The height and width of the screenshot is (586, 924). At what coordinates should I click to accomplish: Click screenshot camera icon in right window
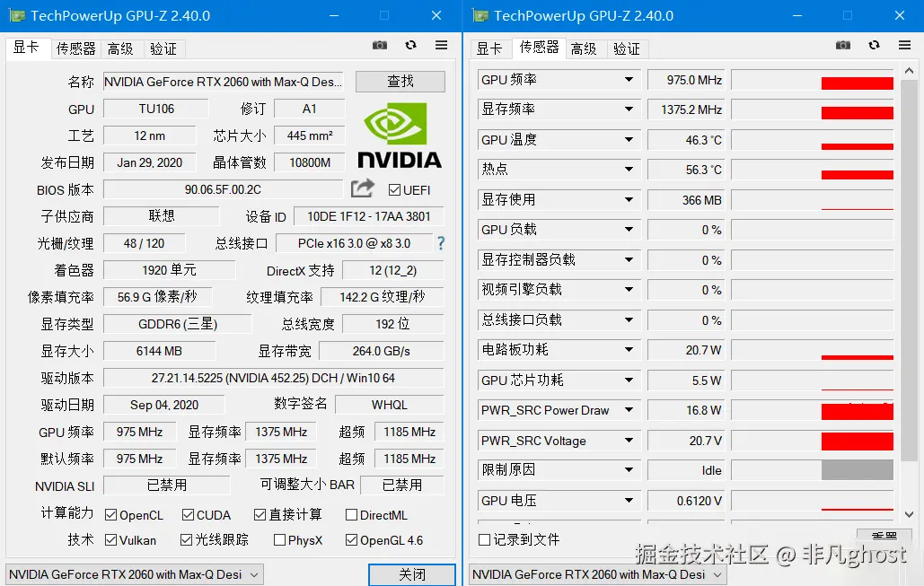tap(843, 46)
